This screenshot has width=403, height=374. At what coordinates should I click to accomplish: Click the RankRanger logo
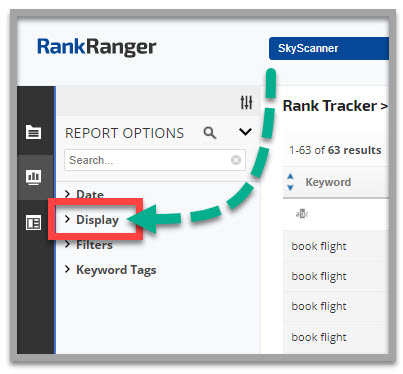click(x=96, y=47)
